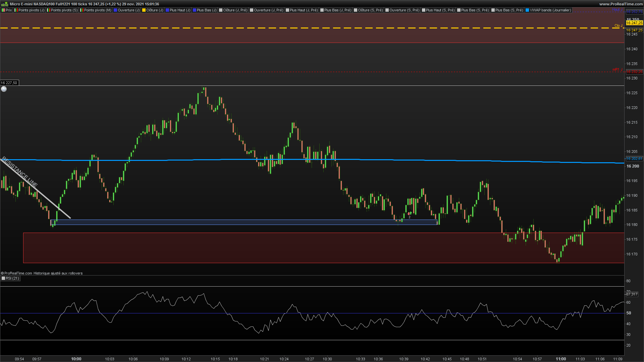Open the www.ProRealTime.com link at top right
644x362 pixels.
point(621,4)
